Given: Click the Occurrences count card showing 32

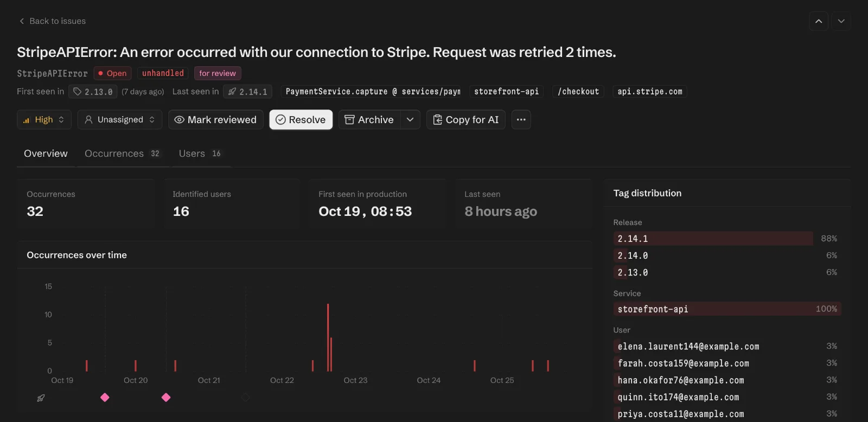Looking at the screenshot, I should point(86,204).
